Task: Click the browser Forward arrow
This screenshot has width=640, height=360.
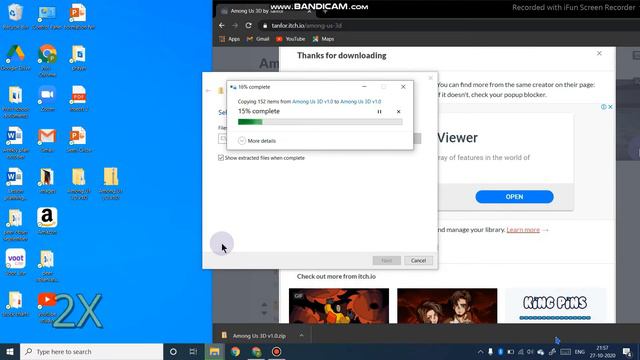Action: point(235,25)
